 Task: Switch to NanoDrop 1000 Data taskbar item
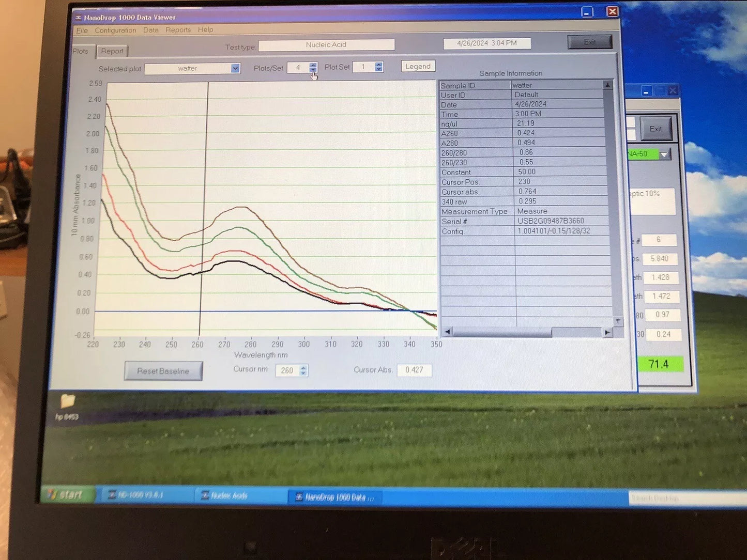click(x=334, y=497)
